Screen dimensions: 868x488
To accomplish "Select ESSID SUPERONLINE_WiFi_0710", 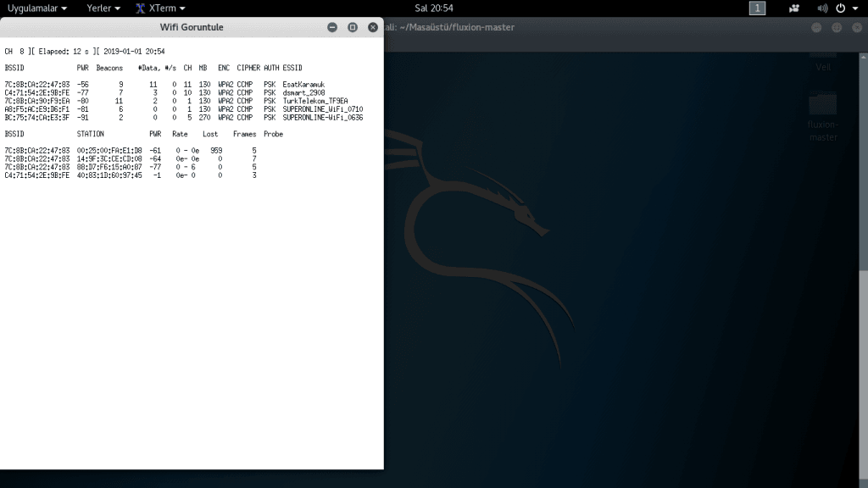I will [x=323, y=109].
